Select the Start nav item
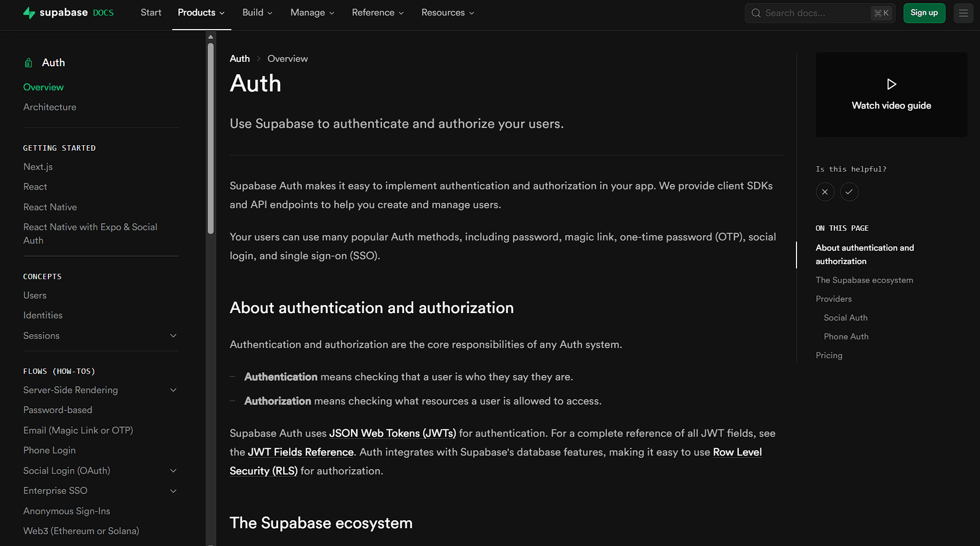Screen dimensions: 980x546 151,12
